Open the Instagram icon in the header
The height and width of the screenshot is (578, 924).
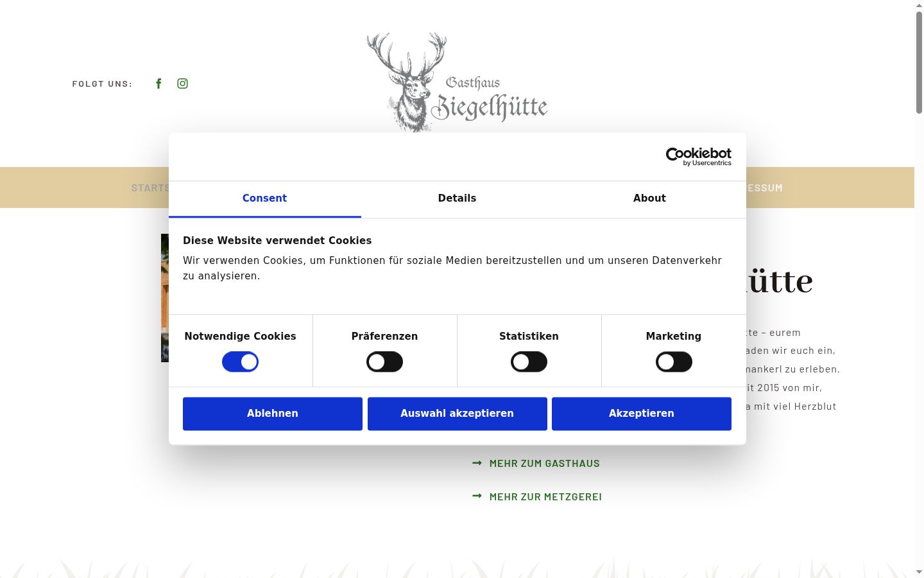point(183,83)
